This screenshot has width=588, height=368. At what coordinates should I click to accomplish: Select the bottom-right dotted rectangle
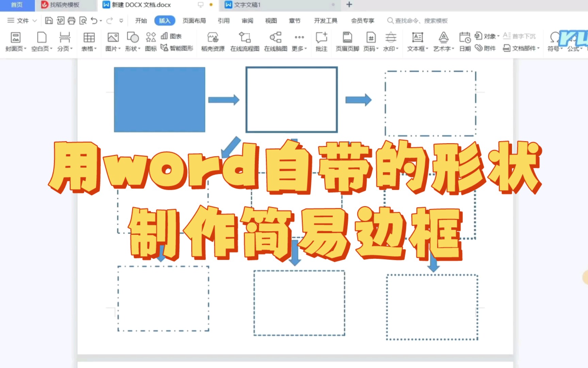click(432, 307)
